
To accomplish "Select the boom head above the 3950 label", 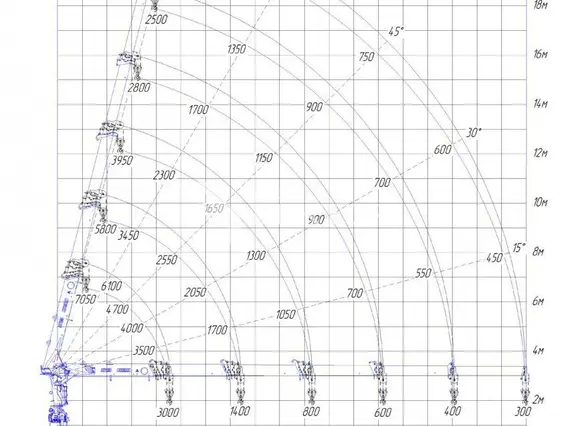I will coord(110,130).
